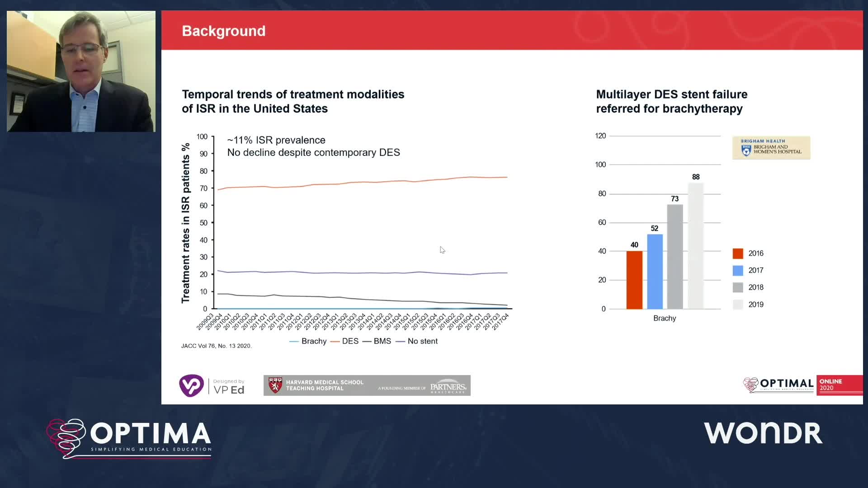The width and height of the screenshot is (868, 488).
Task: Click the Background slide title
Action: [x=223, y=31]
